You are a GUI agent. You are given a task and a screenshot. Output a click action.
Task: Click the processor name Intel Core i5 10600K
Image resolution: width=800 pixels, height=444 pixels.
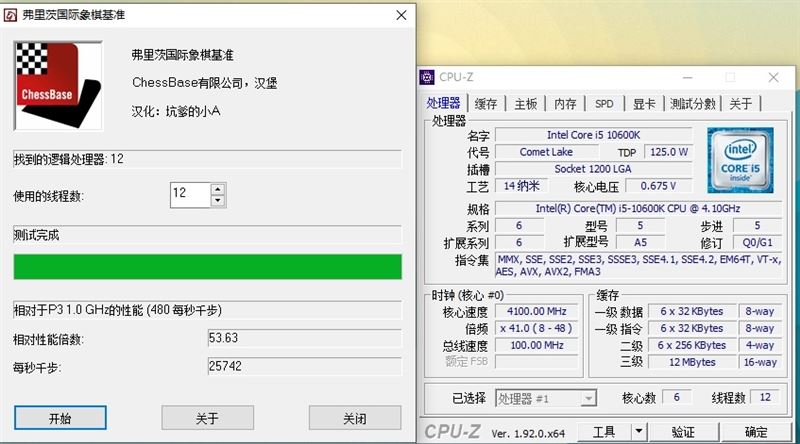593,135
